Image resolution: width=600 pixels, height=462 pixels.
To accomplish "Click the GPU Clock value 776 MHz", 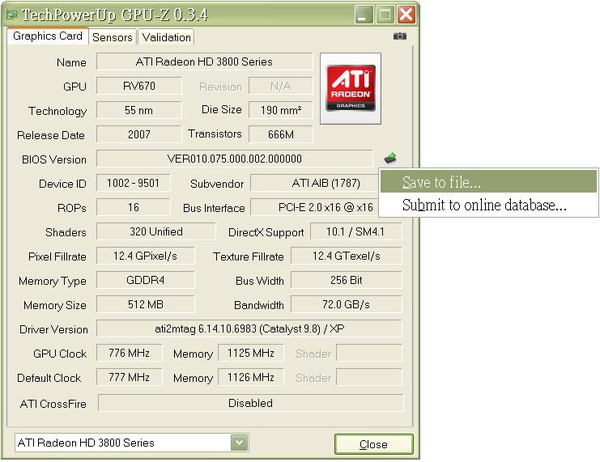I will pyautogui.click(x=129, y=353).
